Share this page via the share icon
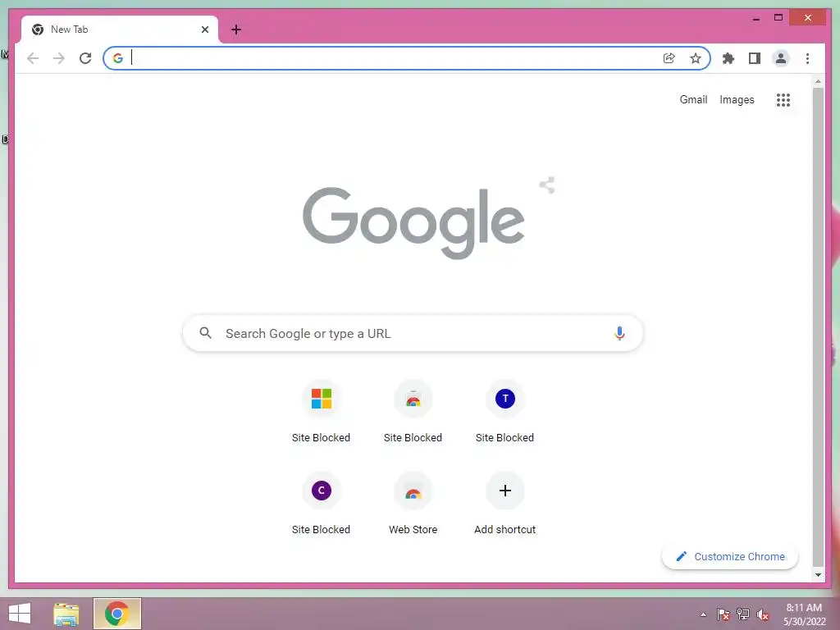This screenshot has width=840, height=630. [x=669, y=58]
